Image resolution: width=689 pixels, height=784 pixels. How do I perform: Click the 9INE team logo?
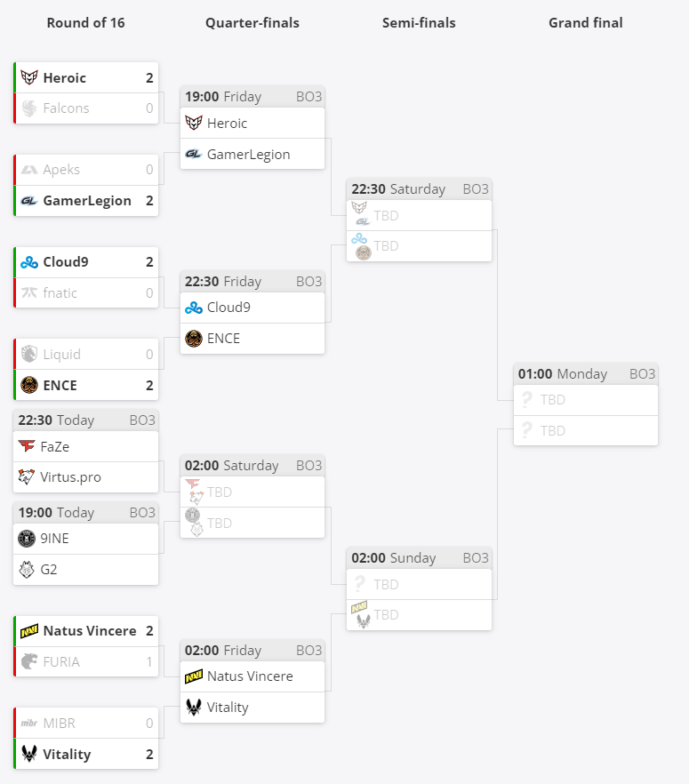point(27,539)
